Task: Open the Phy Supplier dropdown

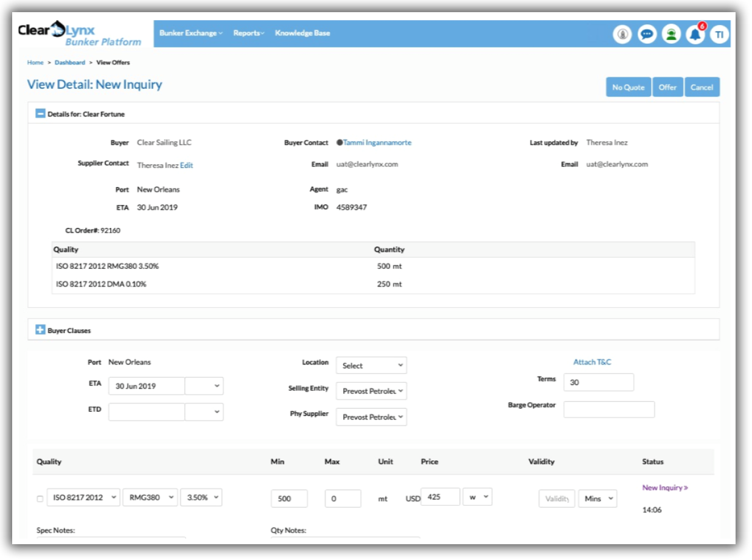Action: tap(371, 417)
